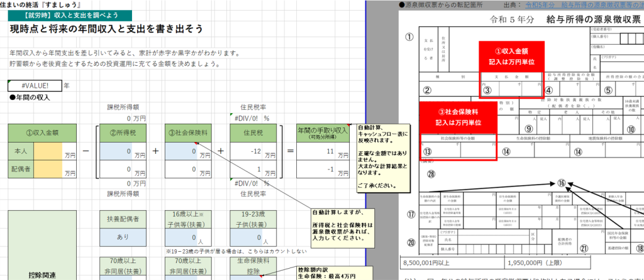This screenshot has height=280, width=644.
Task: Click the ①収入金額 green header cell
Action: (35, 132)
